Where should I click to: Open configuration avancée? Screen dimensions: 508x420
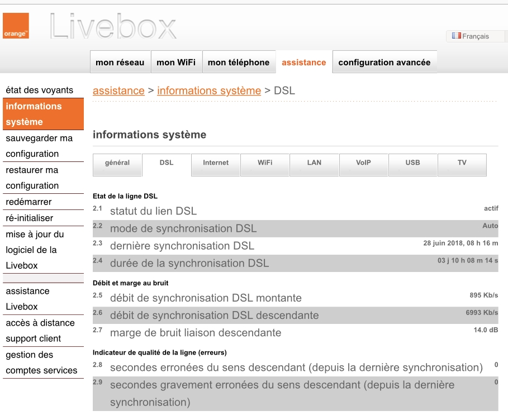click(384, 62)
